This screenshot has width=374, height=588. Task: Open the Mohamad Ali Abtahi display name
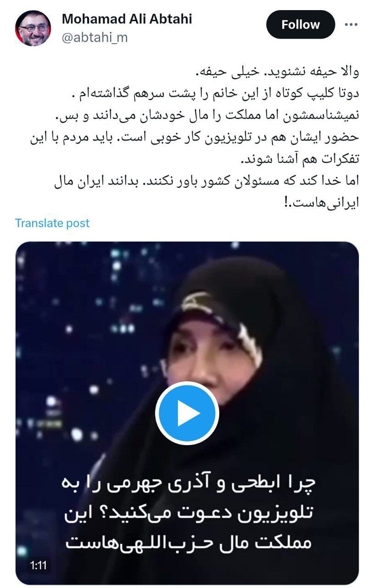coord(127,19)
